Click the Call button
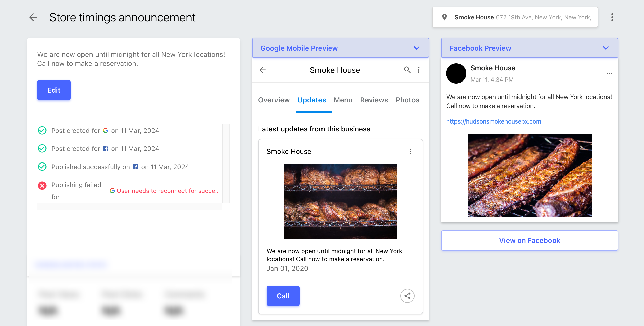This screenshot has width=644, height=326. point(283,296)
